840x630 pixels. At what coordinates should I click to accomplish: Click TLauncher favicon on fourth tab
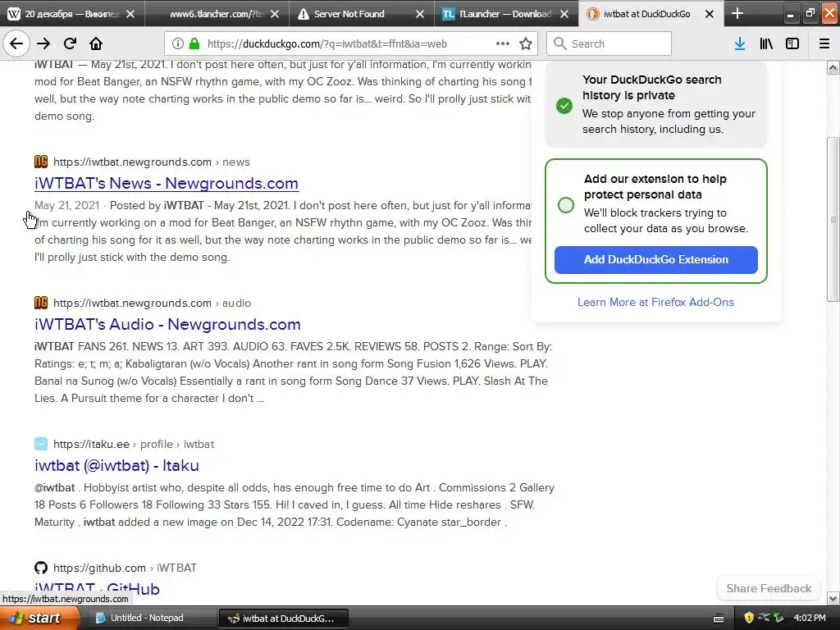coord(448,14)
